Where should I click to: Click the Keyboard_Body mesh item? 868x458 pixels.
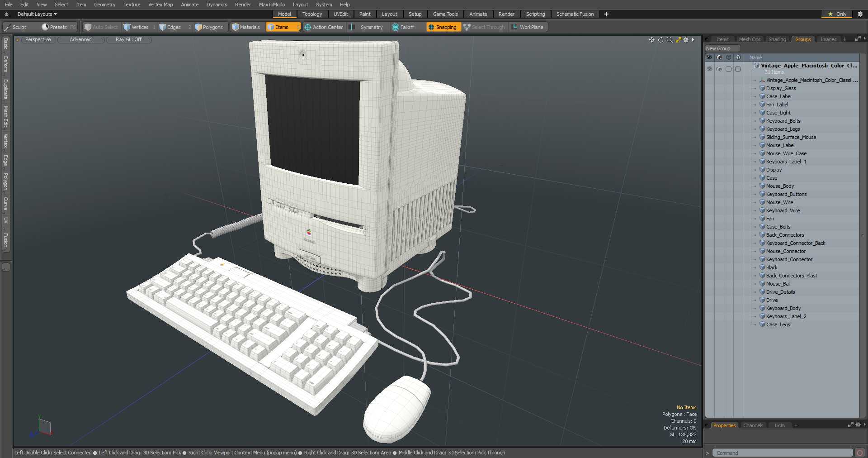783,308
